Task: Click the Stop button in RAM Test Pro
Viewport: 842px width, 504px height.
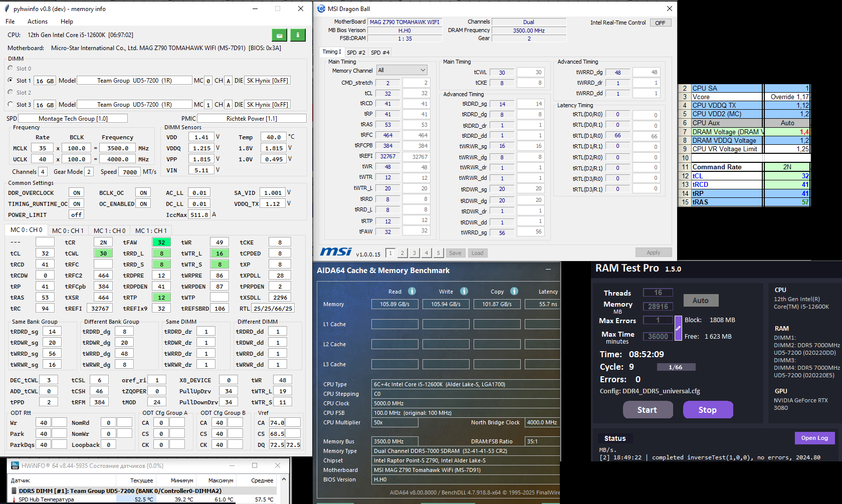Action: coord(708,410)
